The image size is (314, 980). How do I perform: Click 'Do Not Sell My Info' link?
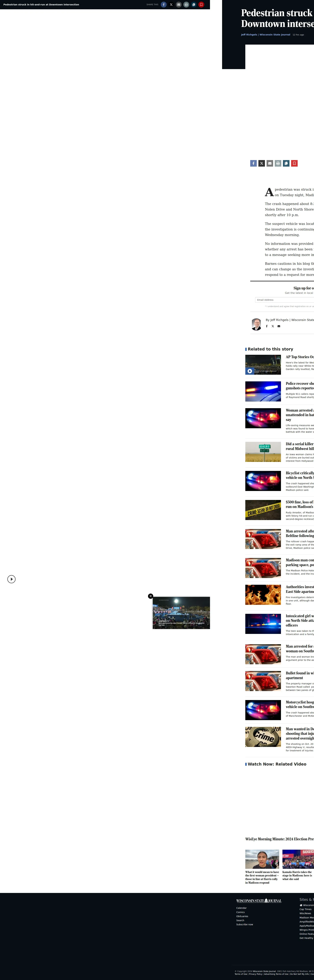[x=299, y=974]
